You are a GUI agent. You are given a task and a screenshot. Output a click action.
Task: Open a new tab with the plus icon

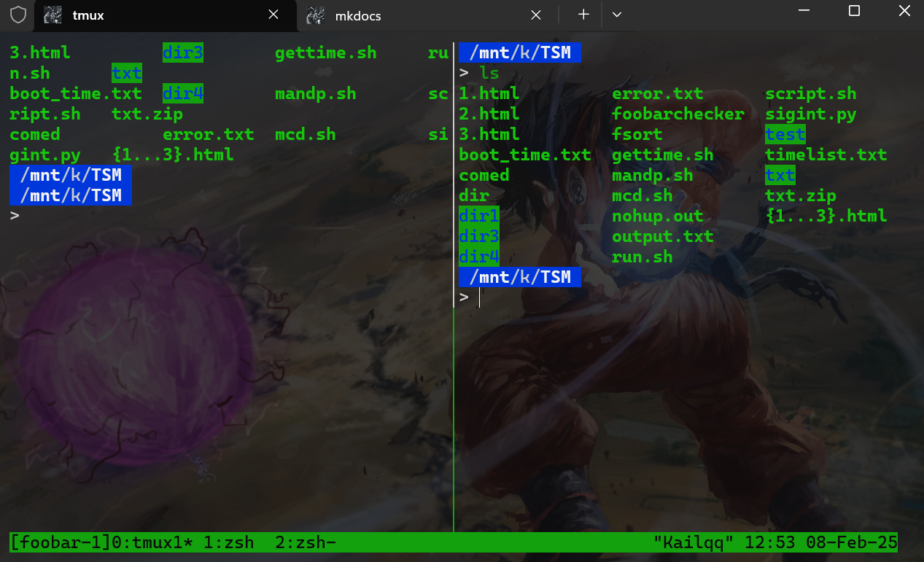point(583,15)
